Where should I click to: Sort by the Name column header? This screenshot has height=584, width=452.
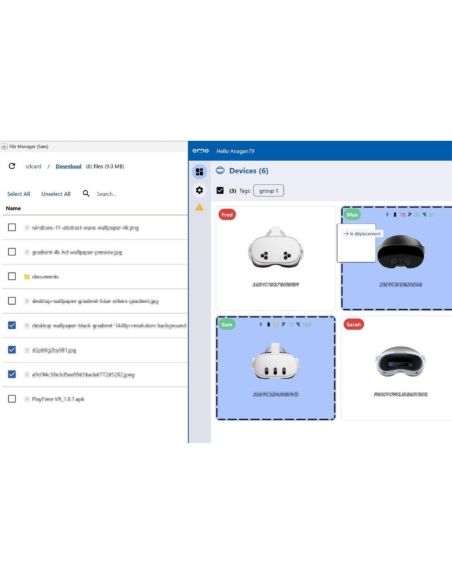click(x=13, y=208)
